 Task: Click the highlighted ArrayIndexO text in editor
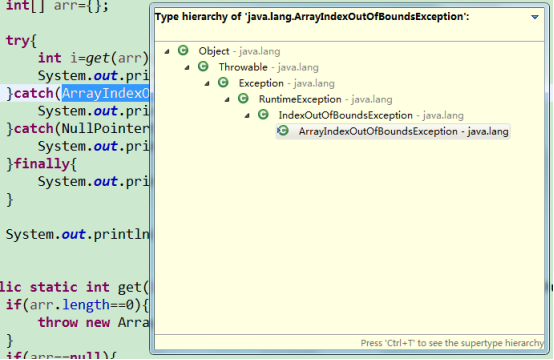105,93
